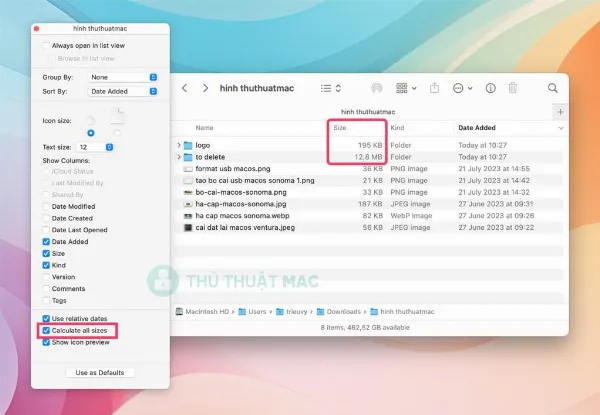Close the view options panel
This screenshot has height=415, width=600.
(x=37, y=29)
